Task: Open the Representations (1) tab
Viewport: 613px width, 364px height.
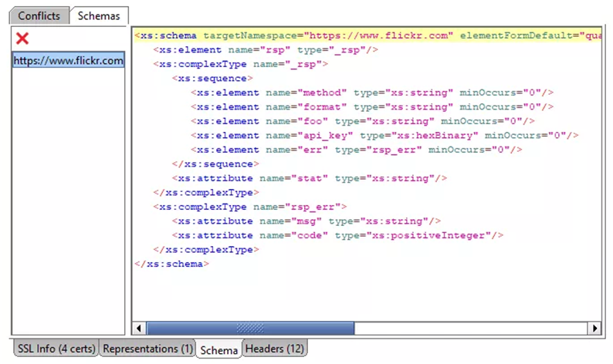Action: pos(147,349)
